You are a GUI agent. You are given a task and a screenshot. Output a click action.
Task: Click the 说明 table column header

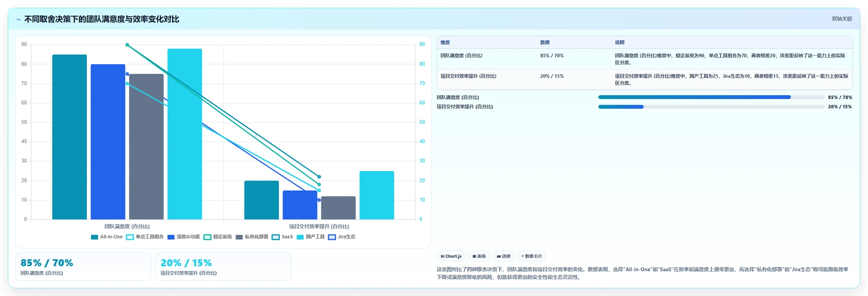click(x=620, y=43)
